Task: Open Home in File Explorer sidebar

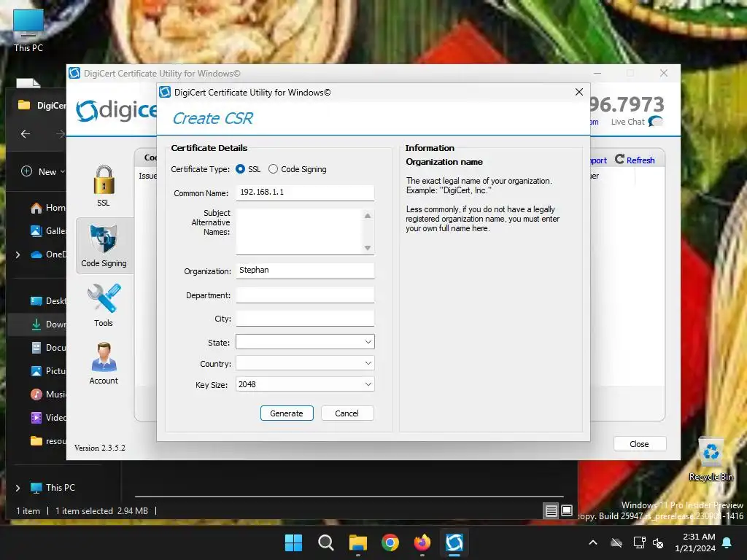Action: (x=47, y=208)
